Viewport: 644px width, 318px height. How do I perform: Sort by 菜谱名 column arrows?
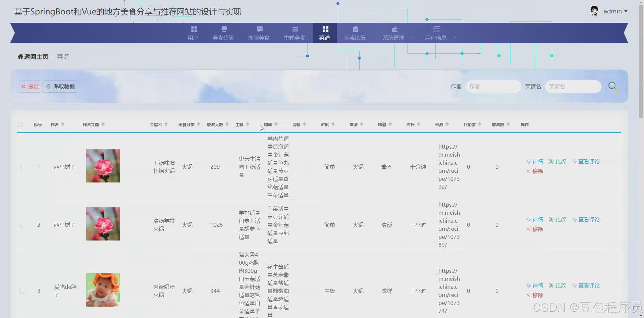click(x=166, y=124)
